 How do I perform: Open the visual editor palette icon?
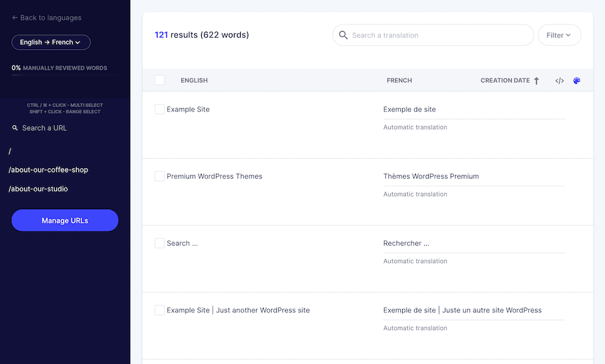pyautogui.click(x=577, y=81)
